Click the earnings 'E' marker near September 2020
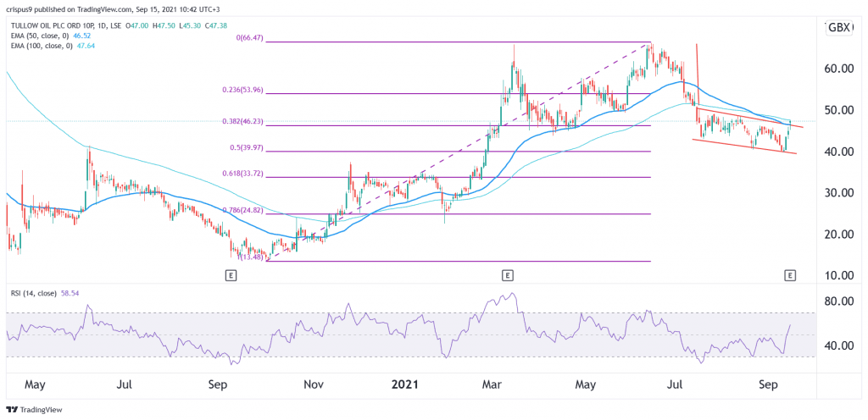 pos(229,274)
